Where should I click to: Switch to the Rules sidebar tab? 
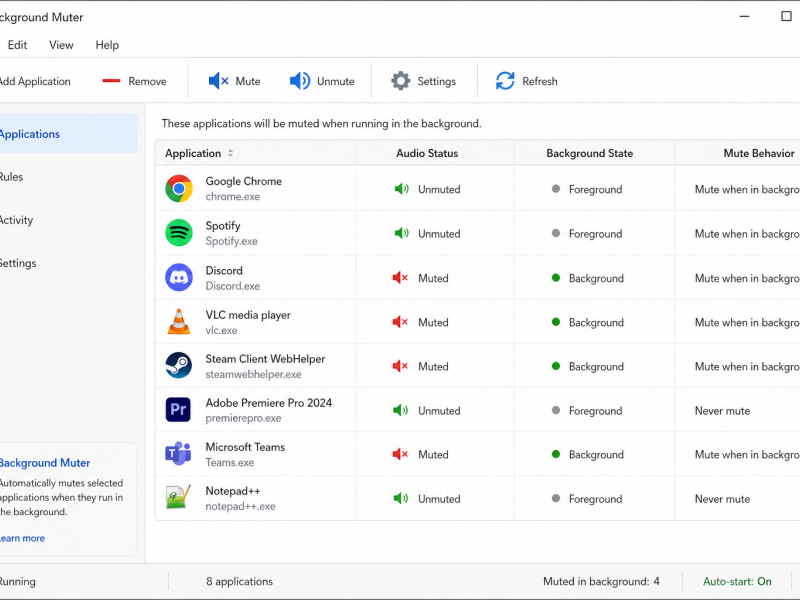68,177
